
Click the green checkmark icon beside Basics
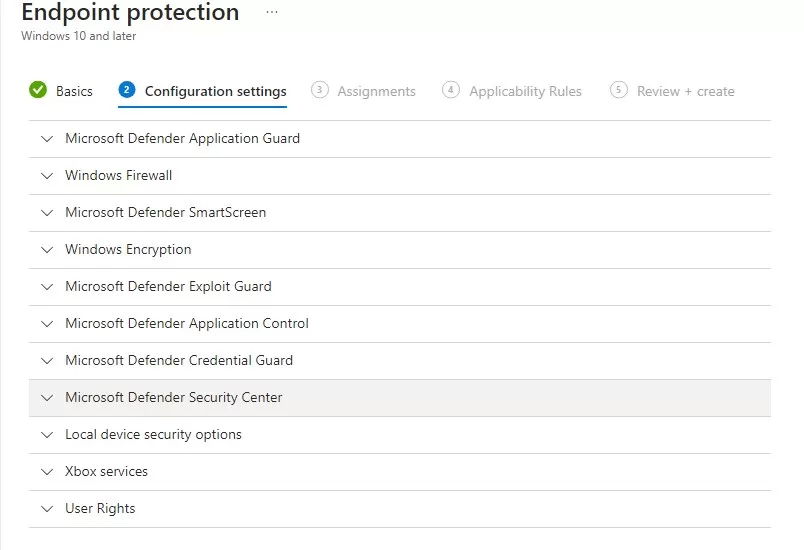pos(38,90)
